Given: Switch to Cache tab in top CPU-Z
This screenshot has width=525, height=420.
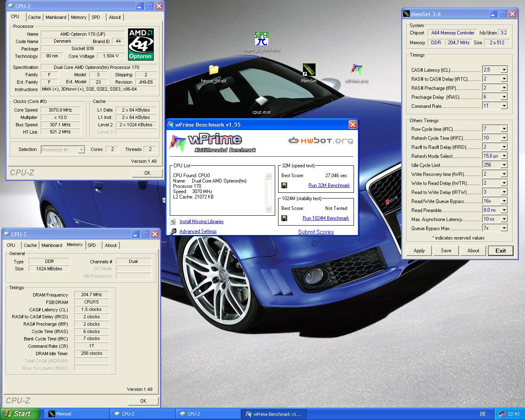Looking at the screenshot, I should point(34,17).
